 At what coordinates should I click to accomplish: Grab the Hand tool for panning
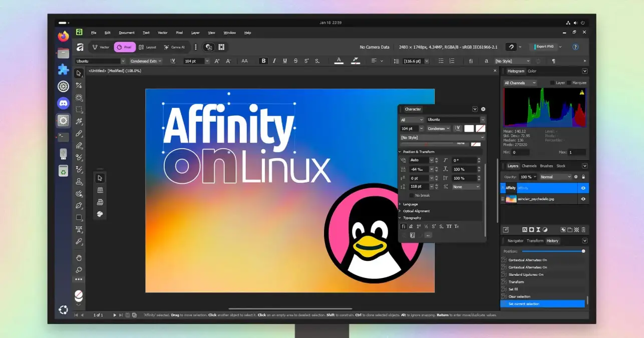[79, 257]
